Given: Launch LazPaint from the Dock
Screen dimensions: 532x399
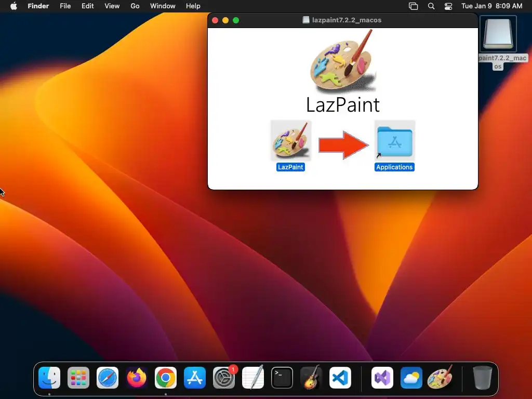Looking at the screenshot, I should tap(441, 378).
